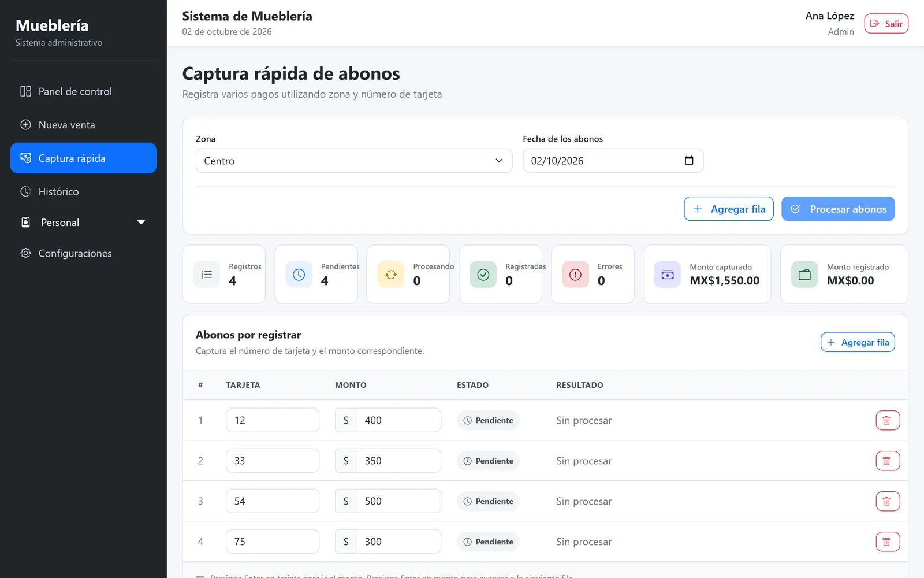Click the Histórico clock icon
The height and width of the screenshot is (578, 924).
pos(25,191)
